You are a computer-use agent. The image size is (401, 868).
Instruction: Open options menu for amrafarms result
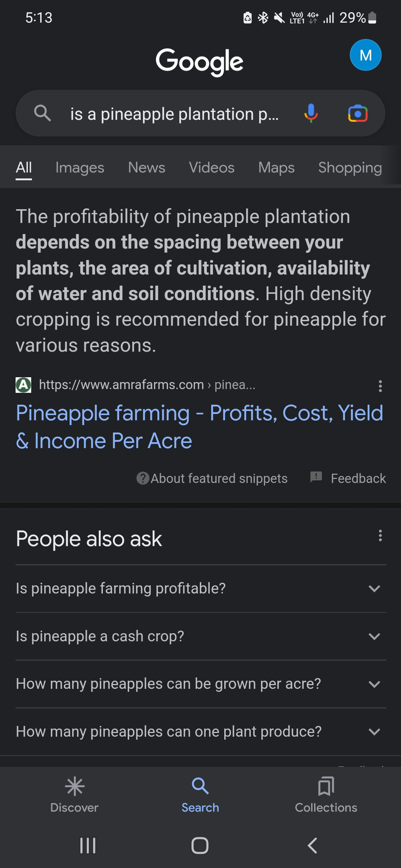tap(380, 386)
